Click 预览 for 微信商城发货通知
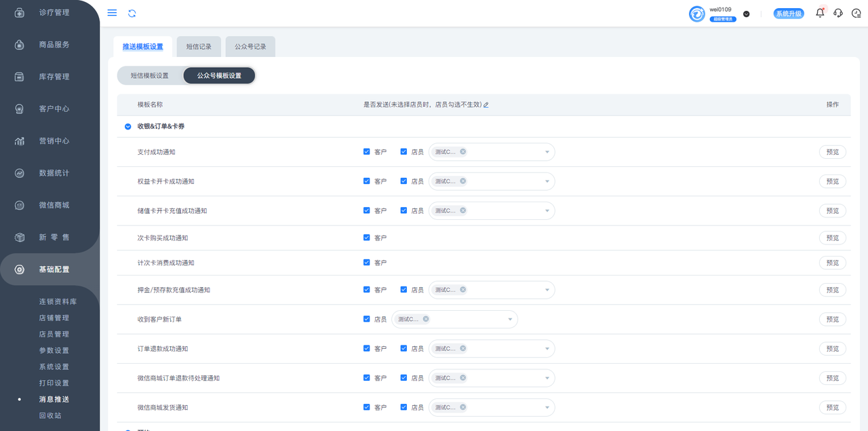 833,407
